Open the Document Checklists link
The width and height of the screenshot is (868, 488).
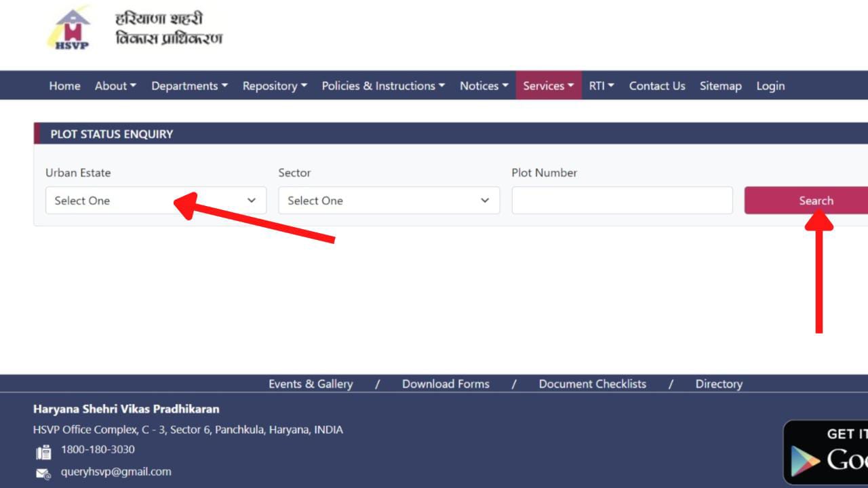592,384
